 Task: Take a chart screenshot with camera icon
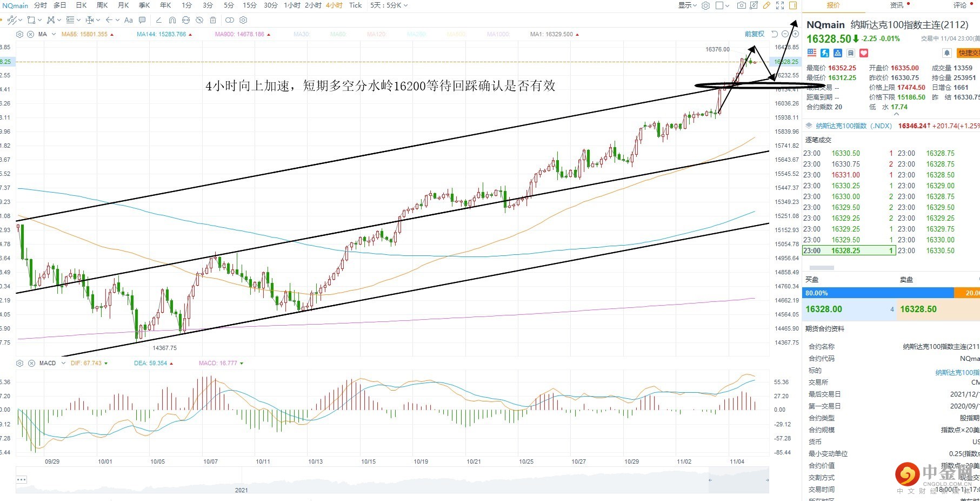[x=742, y=5]
